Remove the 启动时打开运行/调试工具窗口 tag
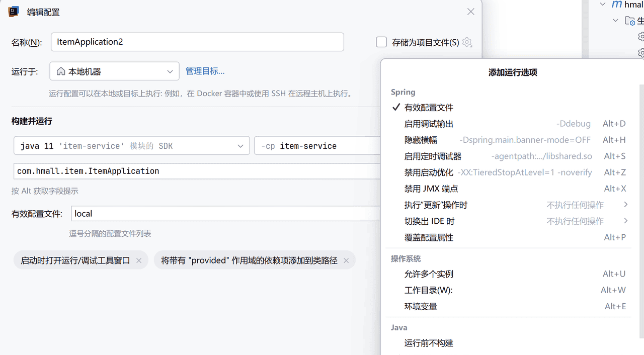 coord(139,260)
